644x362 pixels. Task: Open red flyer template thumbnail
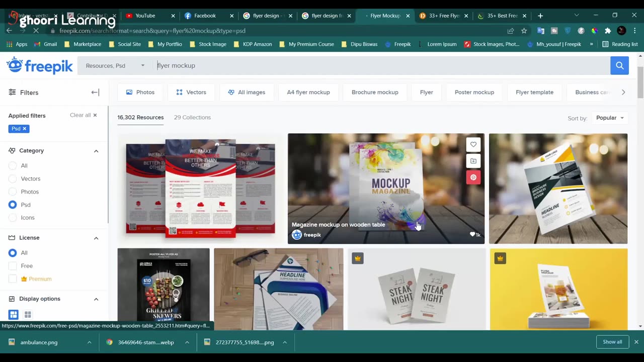pyautogui.click(x=201, y=189)
